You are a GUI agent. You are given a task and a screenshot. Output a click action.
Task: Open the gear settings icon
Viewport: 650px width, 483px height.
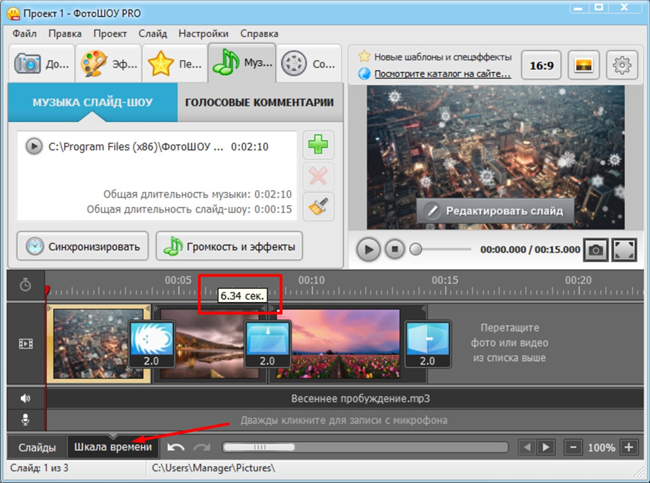[x=622, y=65]
